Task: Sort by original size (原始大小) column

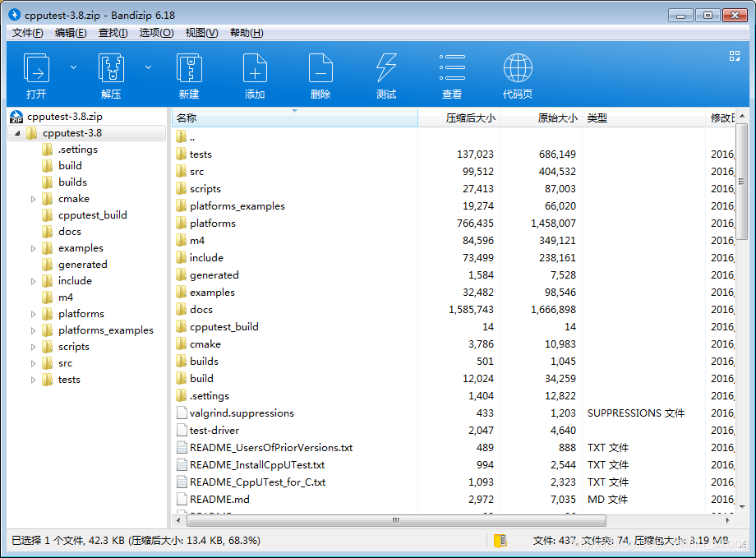Action: [x=541, y=118]
